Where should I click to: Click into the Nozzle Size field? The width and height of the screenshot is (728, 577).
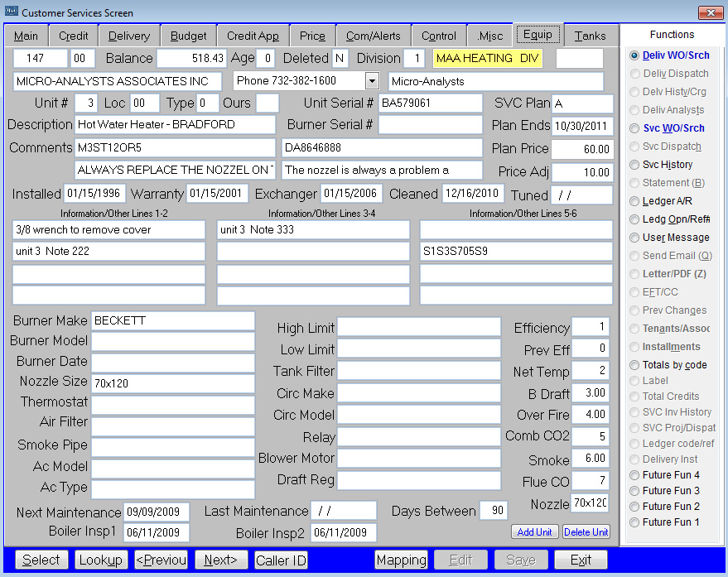click(172, 383)
